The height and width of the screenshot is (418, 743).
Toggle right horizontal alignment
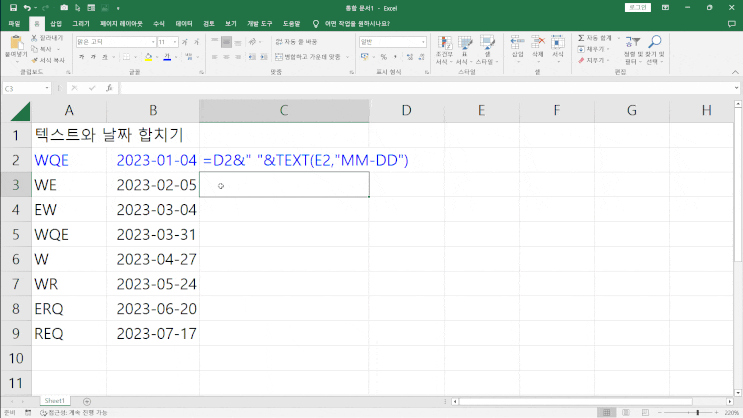coord(238,57)
